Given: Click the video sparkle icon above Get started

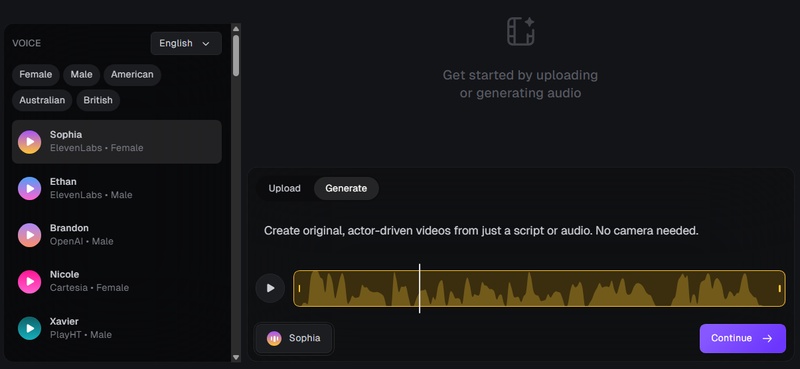Looking at the screenshot, I should click(520, 31).
